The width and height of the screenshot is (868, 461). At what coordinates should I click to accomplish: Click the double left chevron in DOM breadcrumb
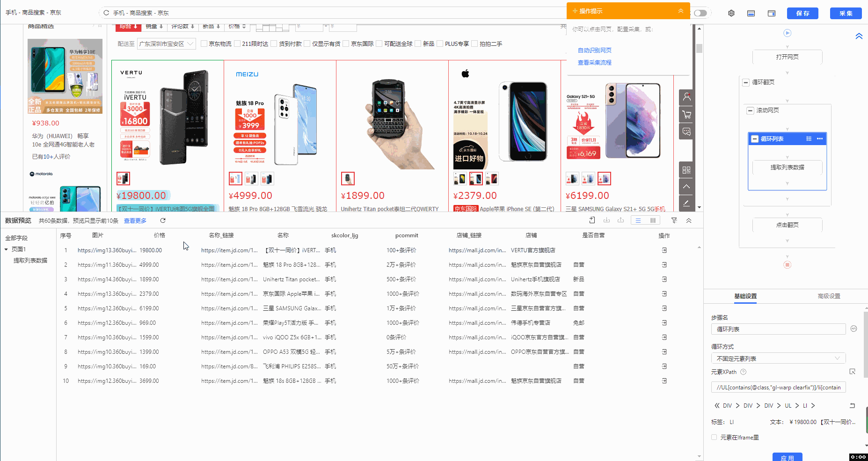[717, 406]
